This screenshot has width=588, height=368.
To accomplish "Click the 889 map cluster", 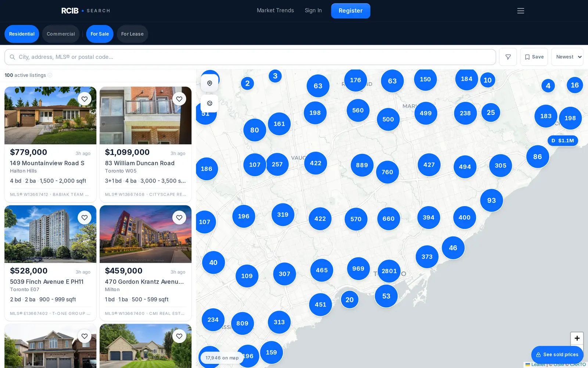I will pyautogui.click(x=362, y=165).
